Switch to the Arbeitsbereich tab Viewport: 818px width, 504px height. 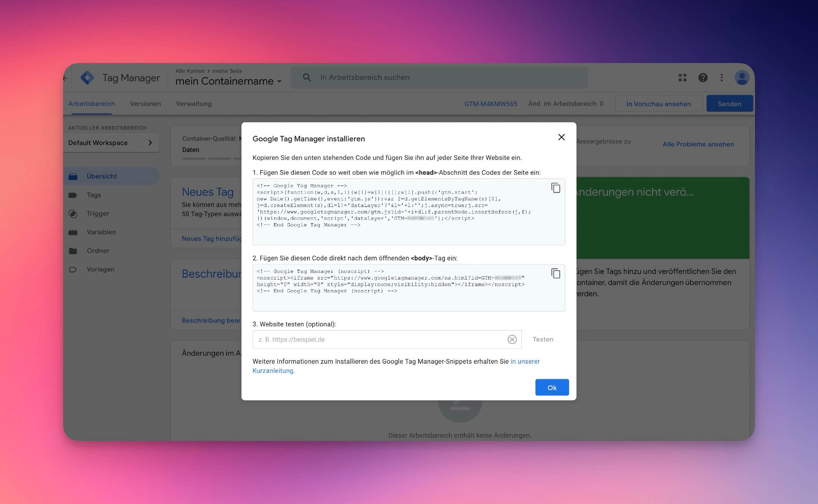coord(92,104)
